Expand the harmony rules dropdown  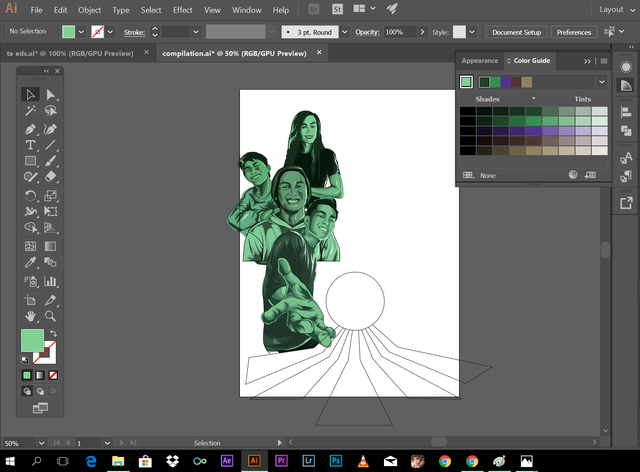pos(601,82)
